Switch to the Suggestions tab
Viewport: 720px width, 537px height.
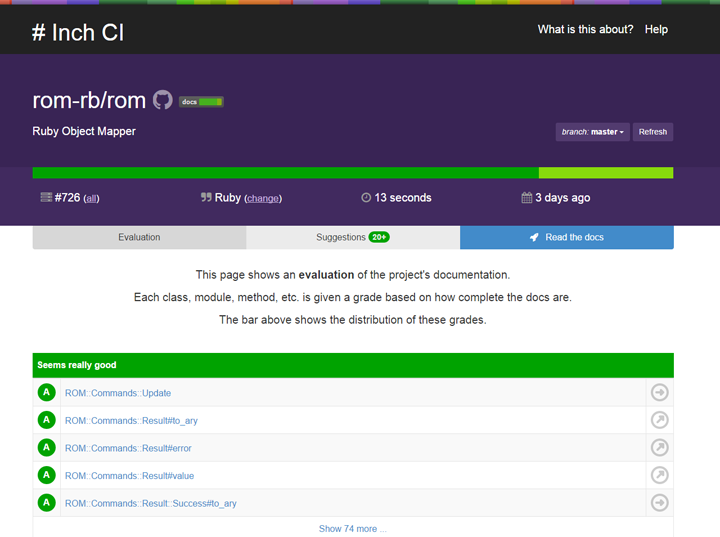tap(353, 237)
